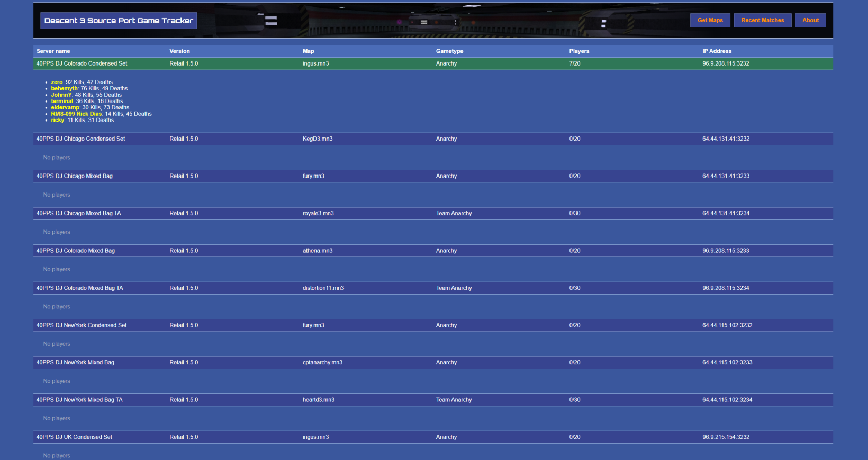Click player name behemyth
Viewport: 868px width, 460px height.
coord(64,89)
